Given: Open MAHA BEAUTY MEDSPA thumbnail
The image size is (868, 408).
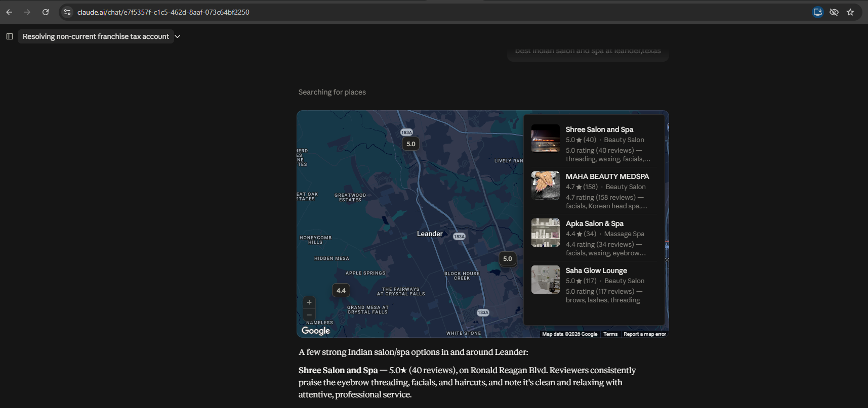Looking at the screenshot, I should 546,185.
